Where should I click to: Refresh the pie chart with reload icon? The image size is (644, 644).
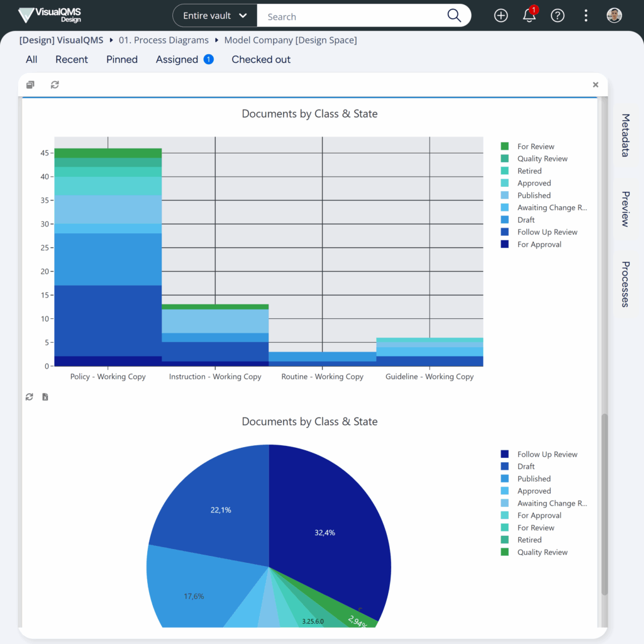tap(29, 397)
